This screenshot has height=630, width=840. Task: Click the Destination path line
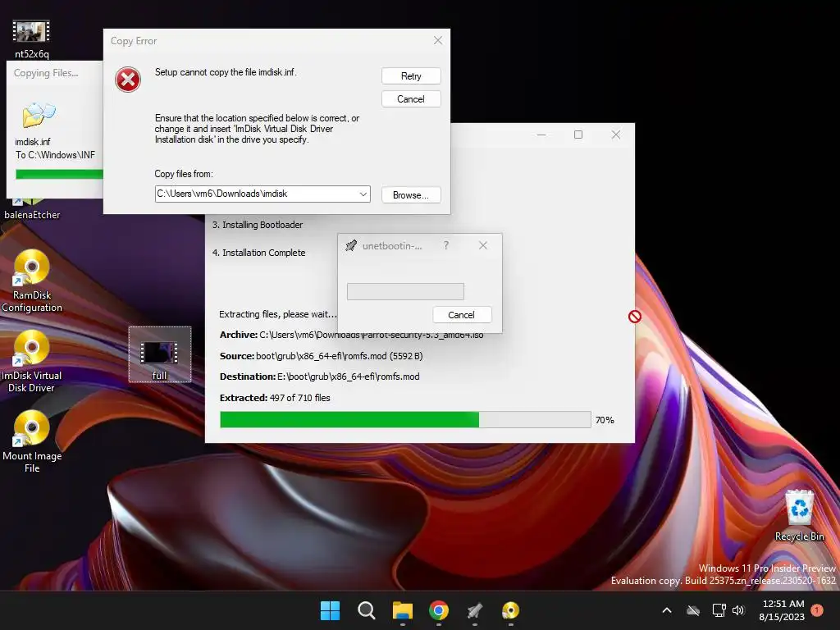click(320, 377)
